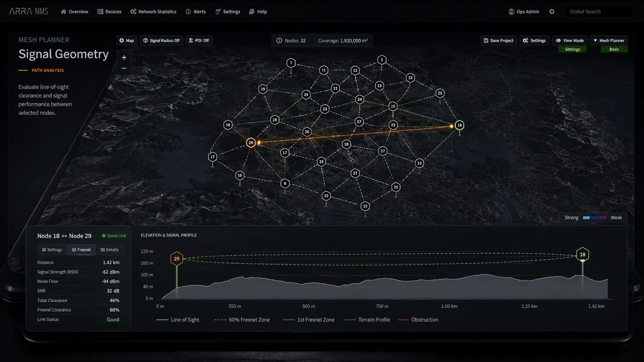Select node 1 on the mesh map
Viewport: 644px width, 362px height.
click(x=382, y=60)
